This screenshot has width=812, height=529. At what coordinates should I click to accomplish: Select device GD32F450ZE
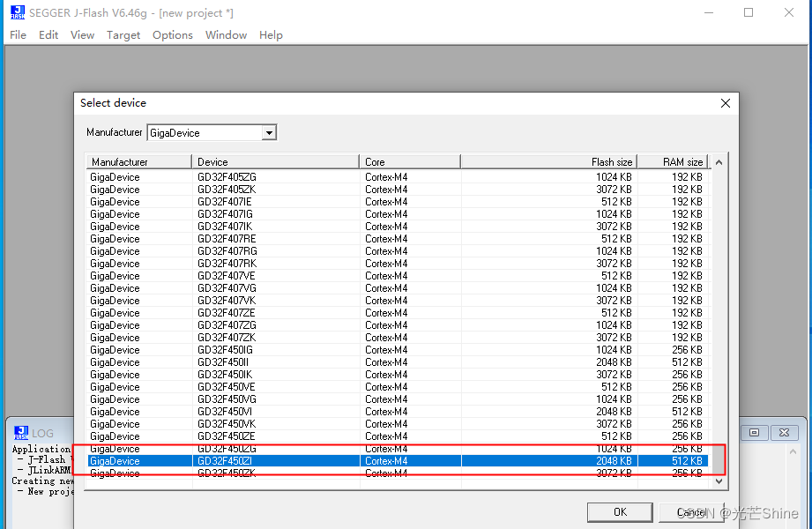(x=398, y=436)
